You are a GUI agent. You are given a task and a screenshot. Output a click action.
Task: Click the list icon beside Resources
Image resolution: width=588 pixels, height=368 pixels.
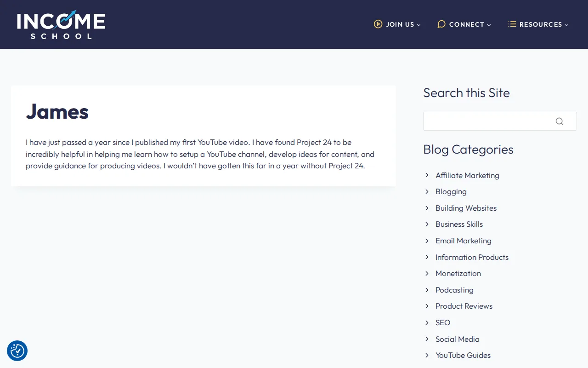coord(512,24)
